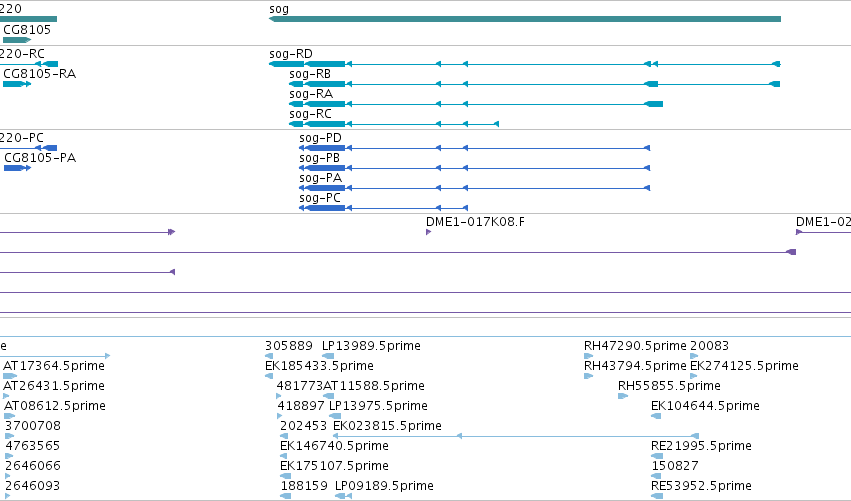The height and width of the screenshot is (501, 851).
Task: Select the sog-PA protein label
Action: (321, 178)
